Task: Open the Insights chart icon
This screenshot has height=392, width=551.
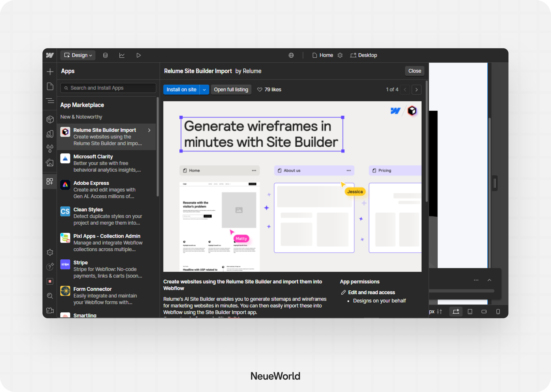Action: coord(122,55)
